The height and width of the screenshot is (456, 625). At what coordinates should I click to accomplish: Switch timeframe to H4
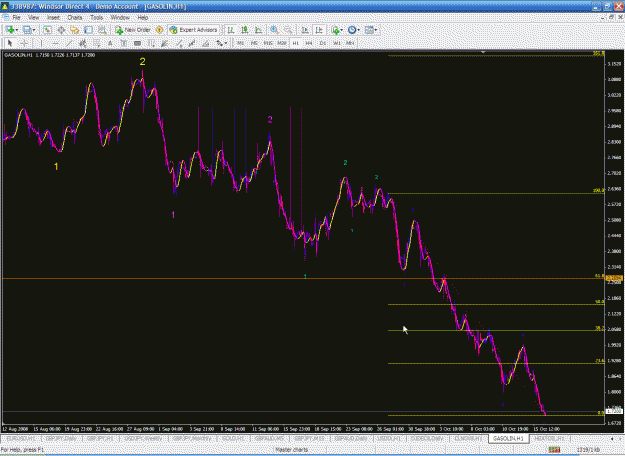pyautogui.click(x=309, y=43)
